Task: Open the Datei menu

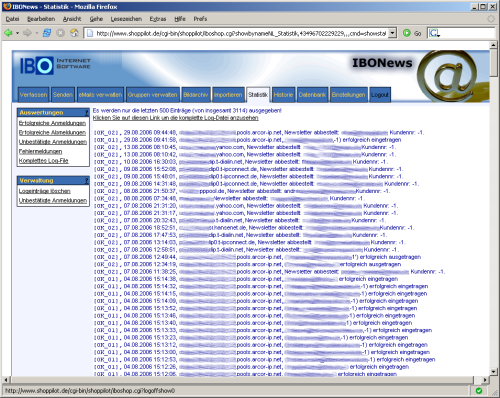Action: click(12, 19)
